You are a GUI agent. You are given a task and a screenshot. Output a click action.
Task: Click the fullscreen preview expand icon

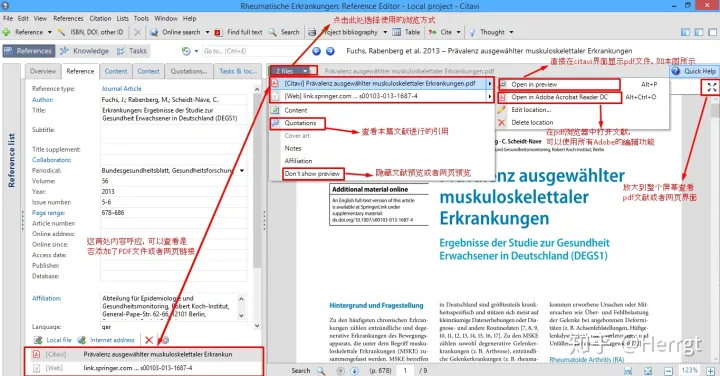coord(711,87)
